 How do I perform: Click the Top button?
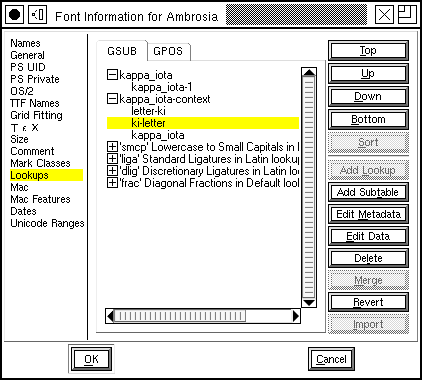(368, 50)
